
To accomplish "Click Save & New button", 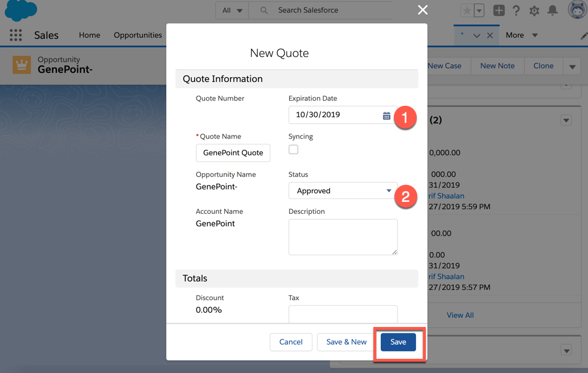I will click(x=346, y=342).
